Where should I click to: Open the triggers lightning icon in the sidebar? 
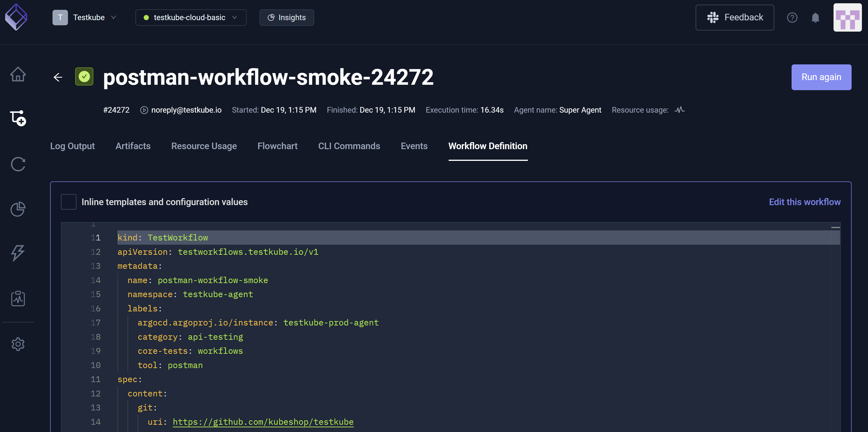[18, 253]
